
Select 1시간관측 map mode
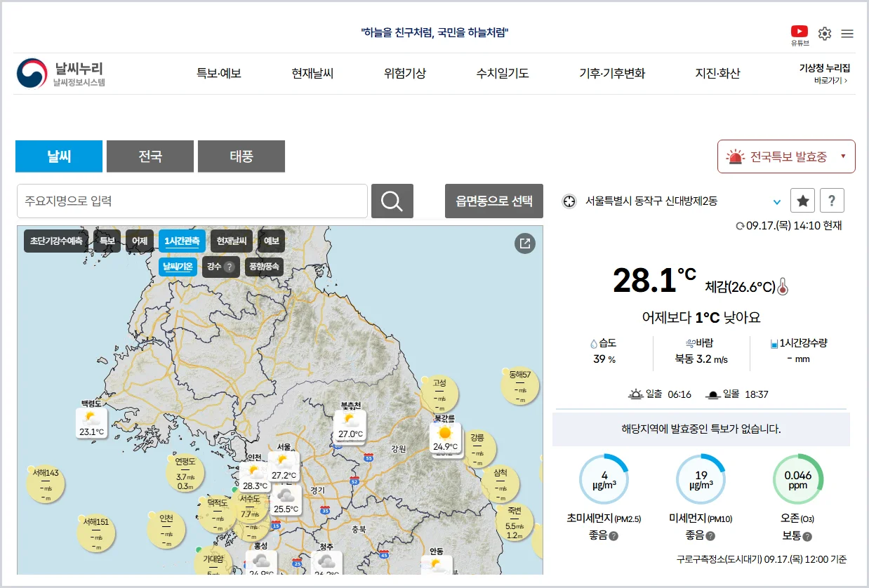click(182, 241)
